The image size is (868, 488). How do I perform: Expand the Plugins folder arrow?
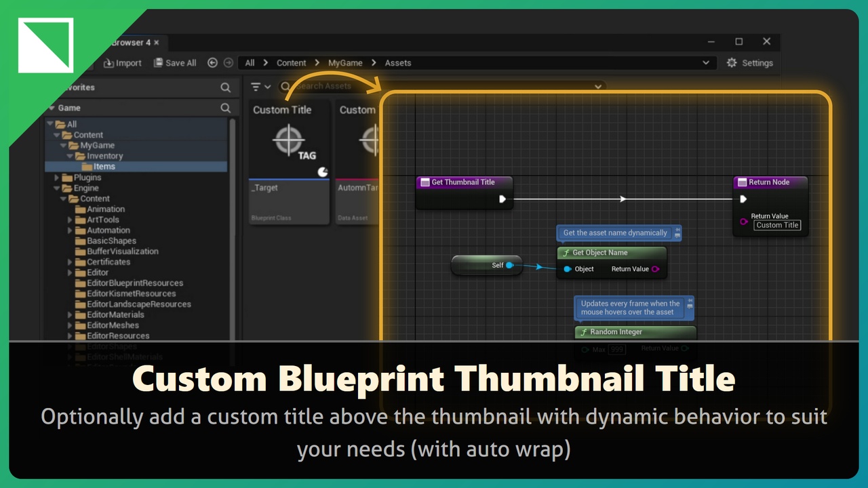[x=57, y=178]
